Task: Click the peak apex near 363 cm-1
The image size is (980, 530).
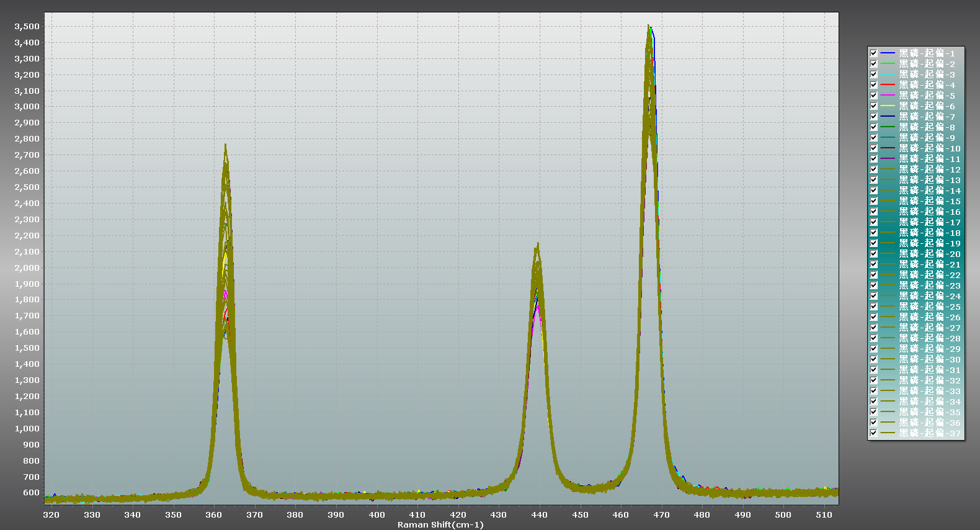Action: click(225, 145)
